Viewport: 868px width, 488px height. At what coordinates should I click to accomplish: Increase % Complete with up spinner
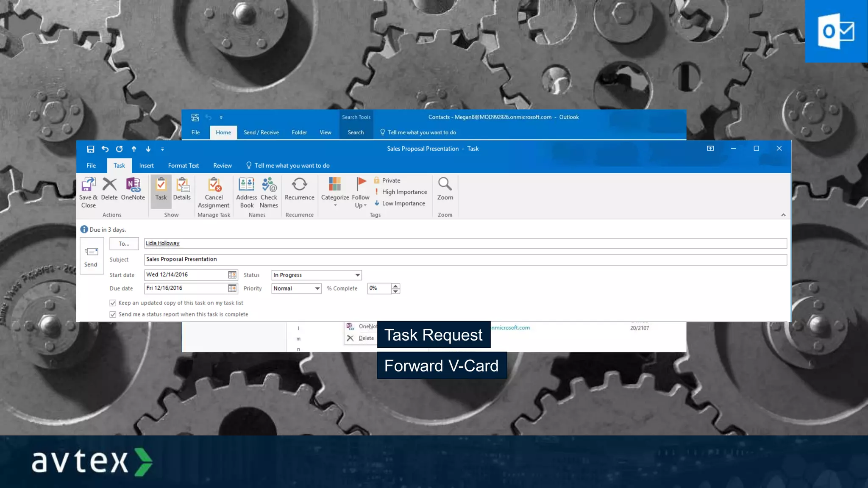pyautogui.click(x=395, y=286)
